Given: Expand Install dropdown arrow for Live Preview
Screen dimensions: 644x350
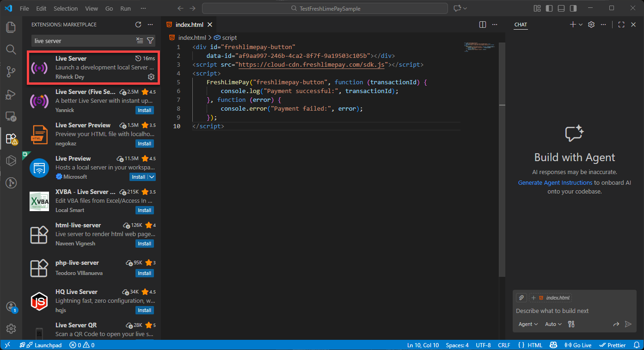Looking at the screenshot, I should [x=152, y=177].
